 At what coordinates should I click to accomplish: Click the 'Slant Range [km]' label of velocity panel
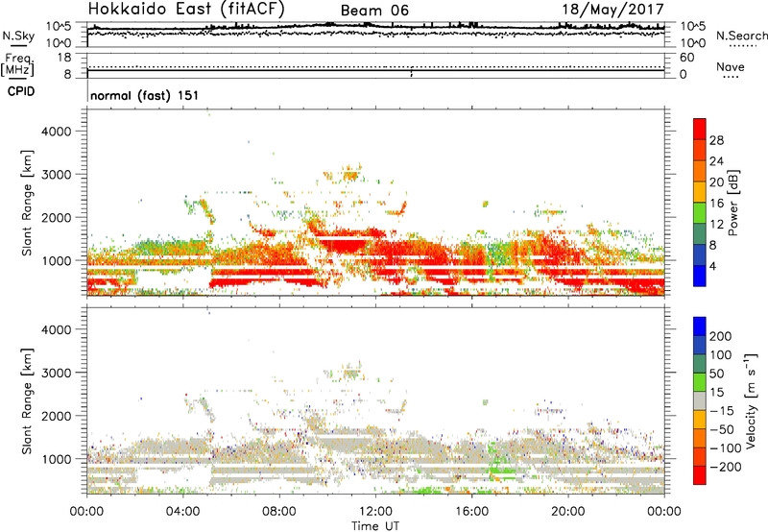click(27, 400)
